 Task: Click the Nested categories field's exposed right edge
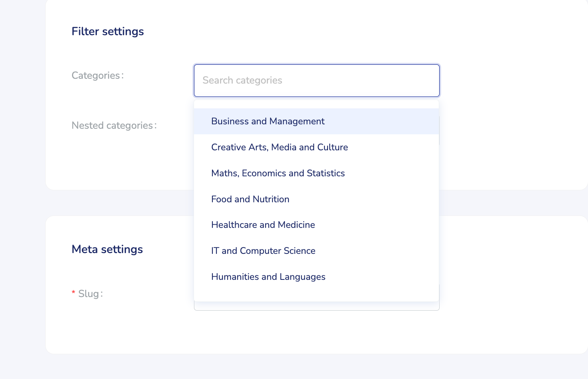pyautogui.click(x=439, y=130)
